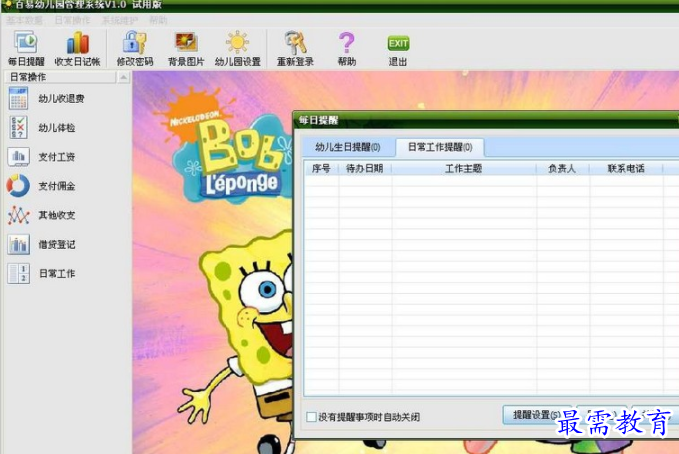Viewport: 679px width, 454px height.
Task: Click the 联系电话 column header
Action: click(626, 168)
